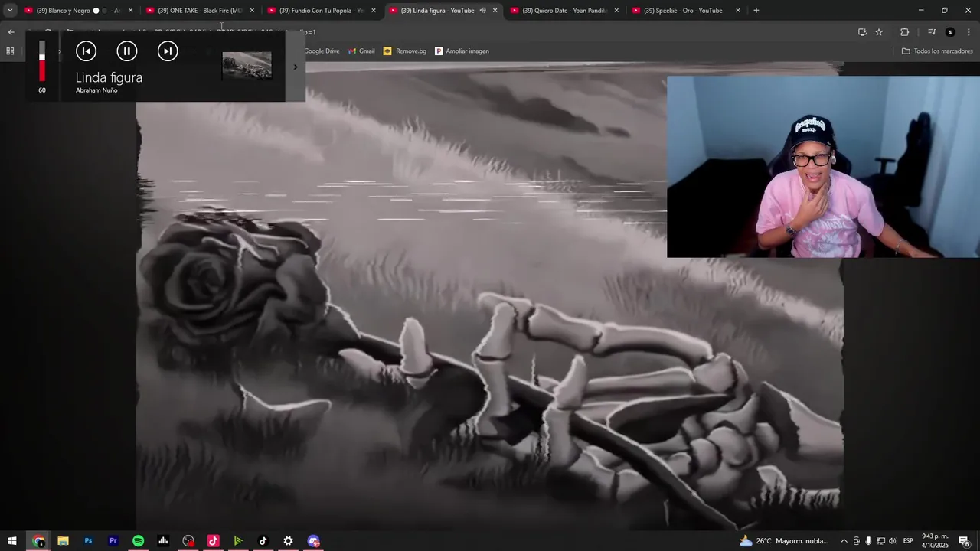Screen dimensions: 980x551
Task: Click the skeleton hand video frame
Action: [490, 296]
